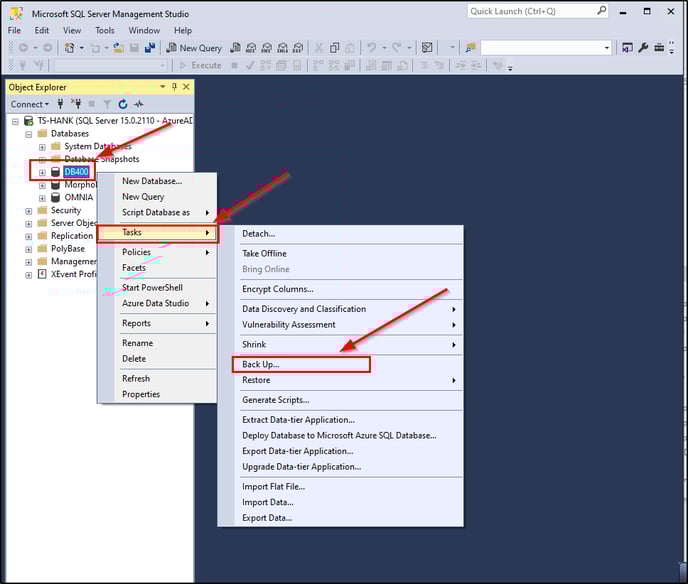Click the Filter funnel icon in Object Explorer
This screenshot has width=688, height=584.
pyautogui.click(x=107, y=104)
